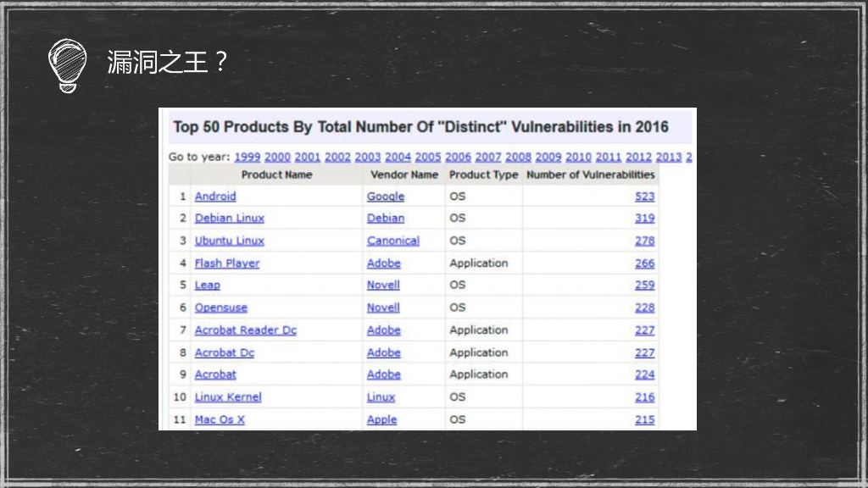Click the Number of Vulnerabilities column header
Image resolution: width=868 pixels, height=488 pixels.
590,175
